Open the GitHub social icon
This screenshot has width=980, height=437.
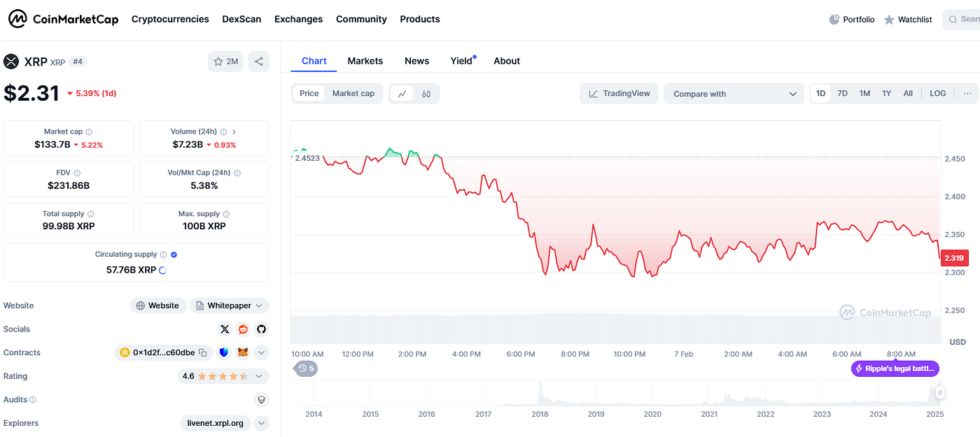pyautogui.click(x=261, y=329)
